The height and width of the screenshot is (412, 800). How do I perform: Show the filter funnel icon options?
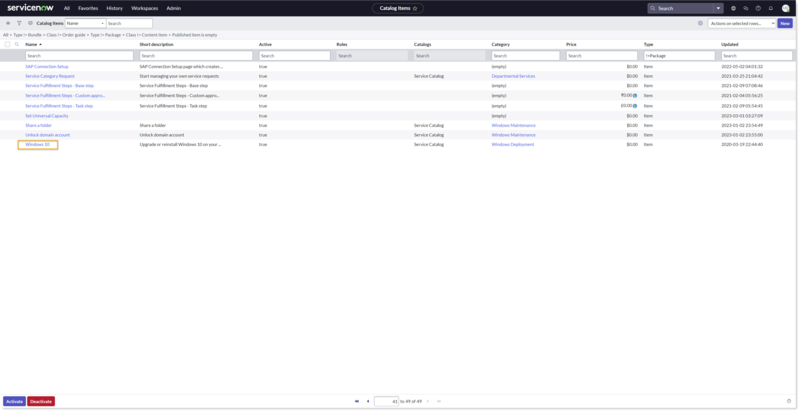19,23
